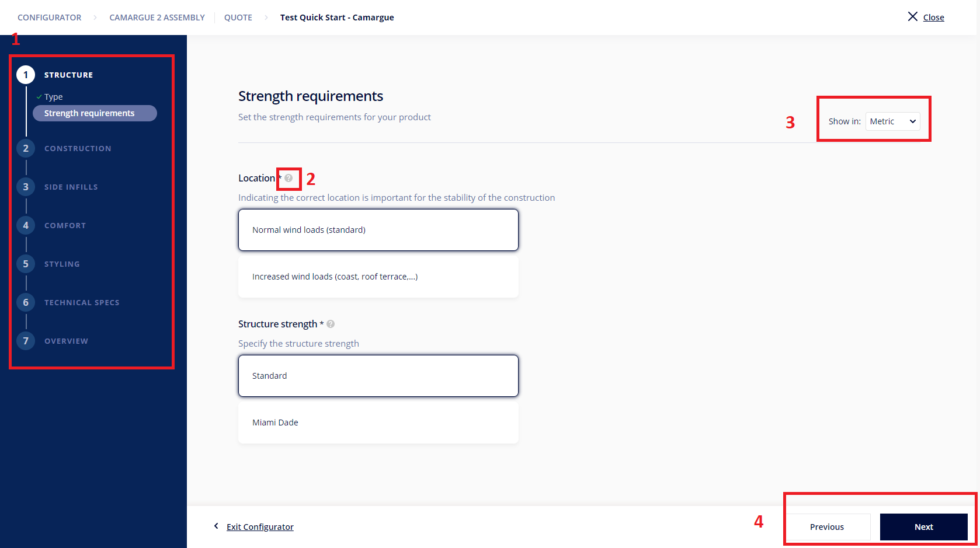Go back with the Previous button
Image resolution: width=980 pixels, height=548 pixels.
coord(826,527)
